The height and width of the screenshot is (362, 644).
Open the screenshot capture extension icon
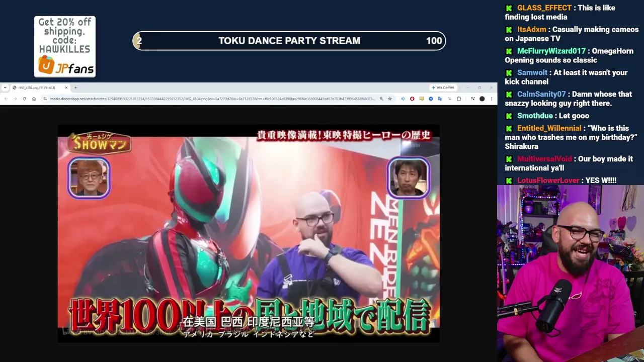[x=449, y=99]
